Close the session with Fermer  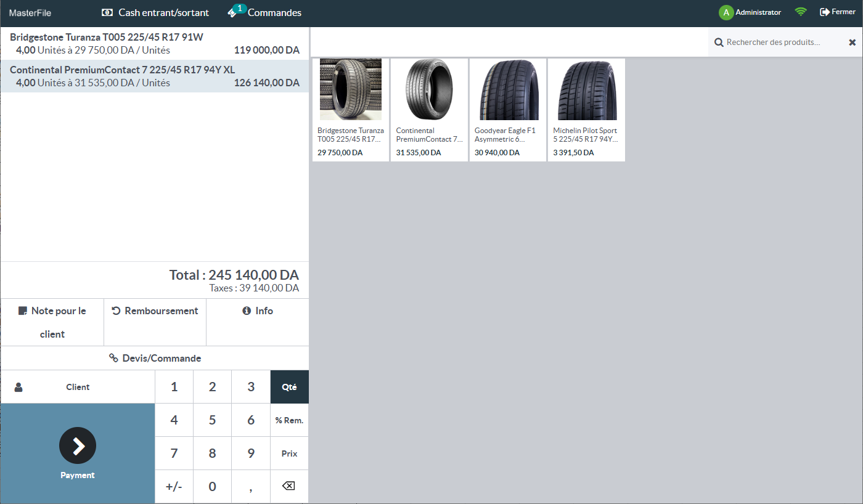[838, 12]
